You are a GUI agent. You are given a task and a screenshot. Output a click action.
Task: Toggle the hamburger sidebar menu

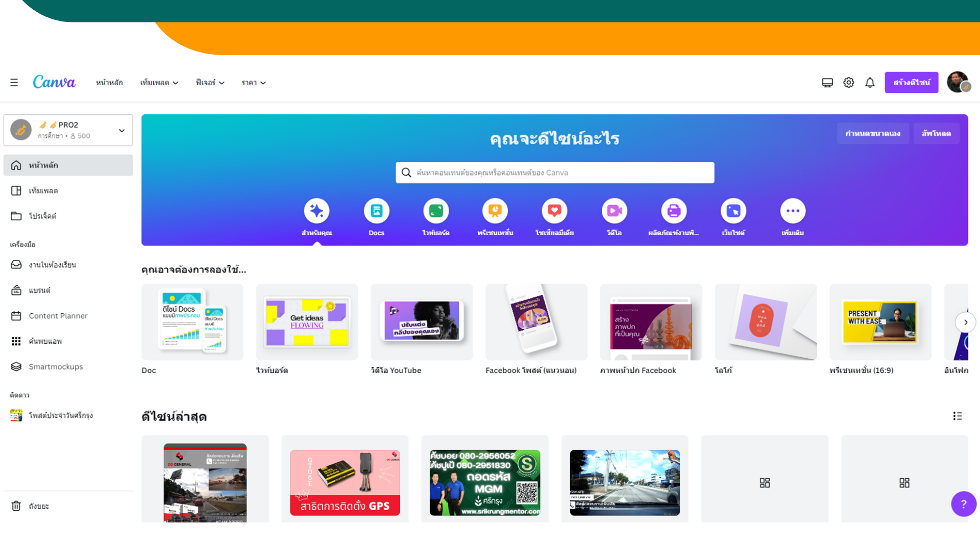(x=14, y=83)
